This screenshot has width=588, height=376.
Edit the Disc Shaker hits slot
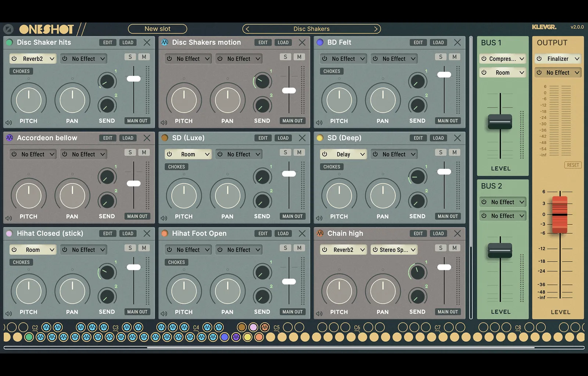[x=108, y=42]
